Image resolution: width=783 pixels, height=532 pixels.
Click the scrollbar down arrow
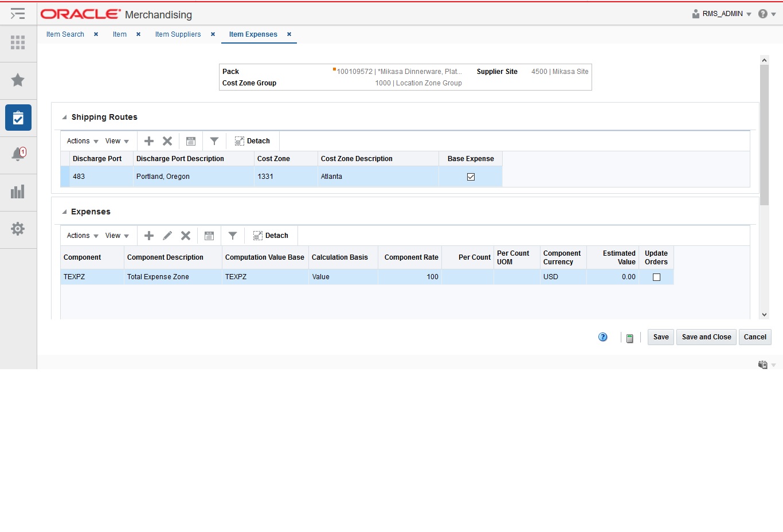point(764,315)
